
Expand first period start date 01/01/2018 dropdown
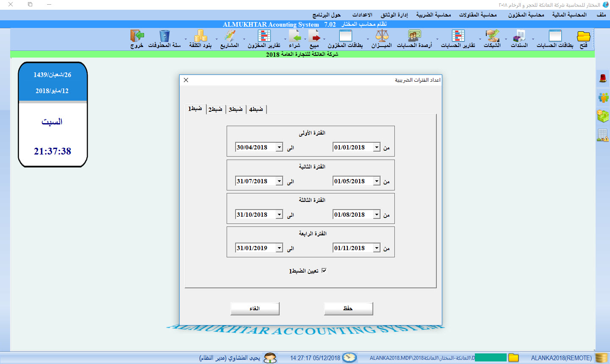pyautogui.click(x=377, y=147)
